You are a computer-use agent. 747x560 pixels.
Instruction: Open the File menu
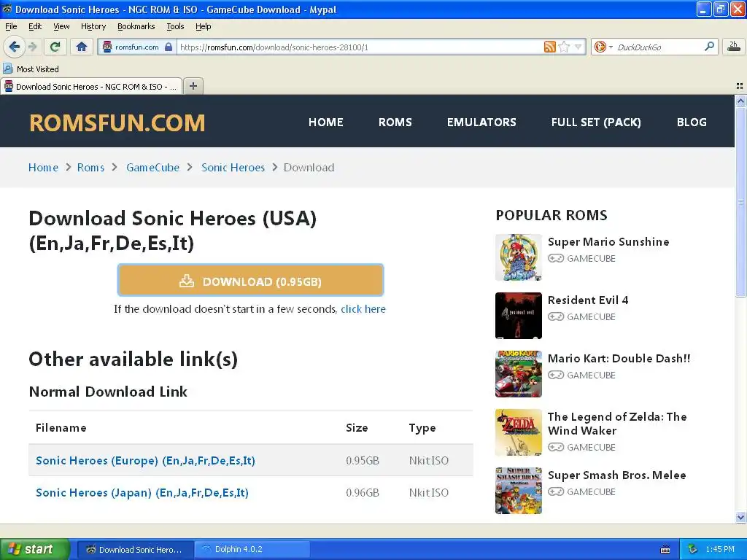[11, 26]
